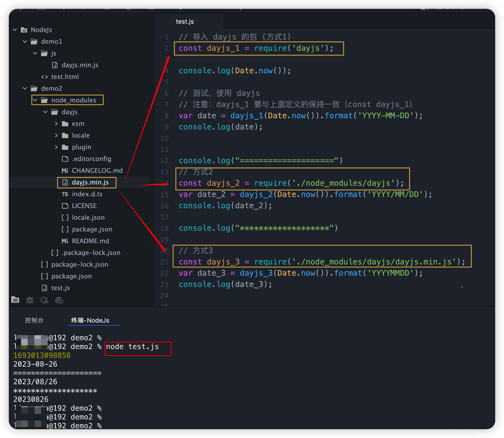Click the CHANGELOG.md markdown icon
The height and width of the screenshot is (438, 504).
[65, 171]
